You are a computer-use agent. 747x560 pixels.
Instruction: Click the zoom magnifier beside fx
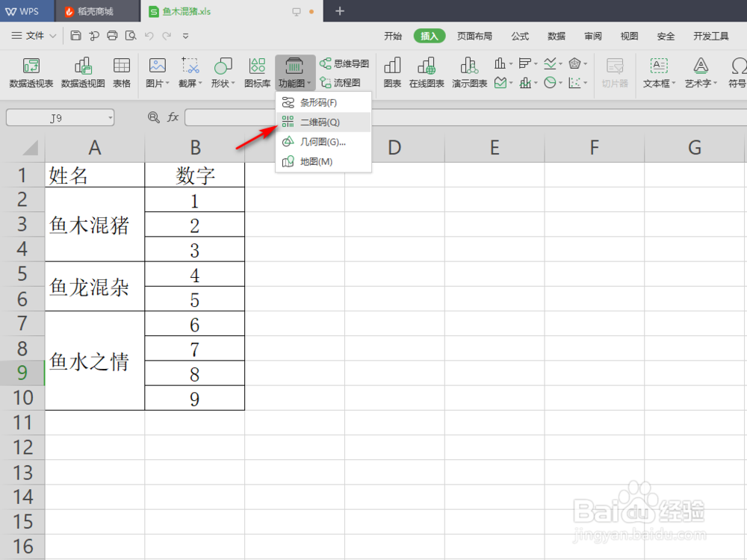click(153, 117)
